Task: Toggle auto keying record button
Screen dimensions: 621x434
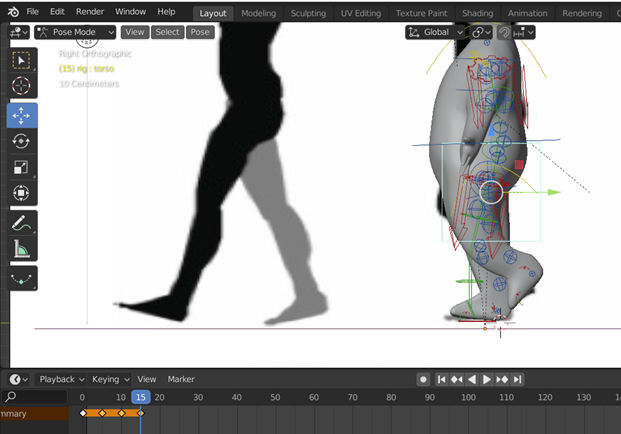Action: (423, 379)
